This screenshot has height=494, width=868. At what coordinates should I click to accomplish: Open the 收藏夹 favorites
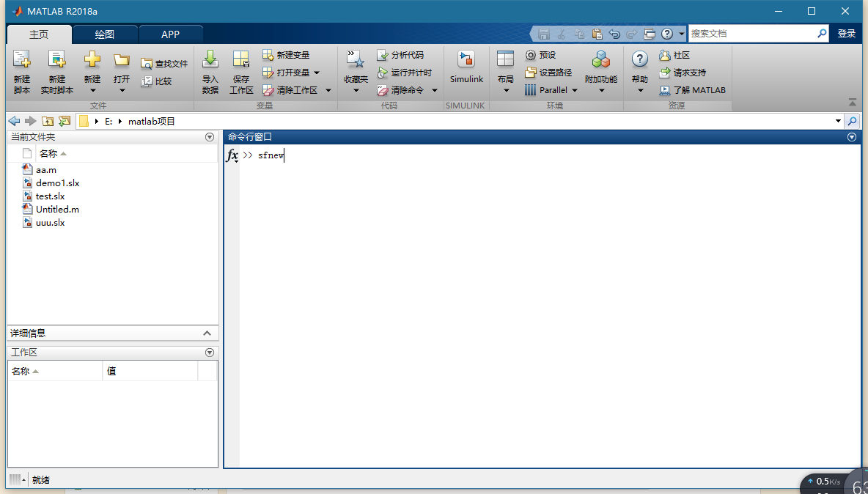356,72
